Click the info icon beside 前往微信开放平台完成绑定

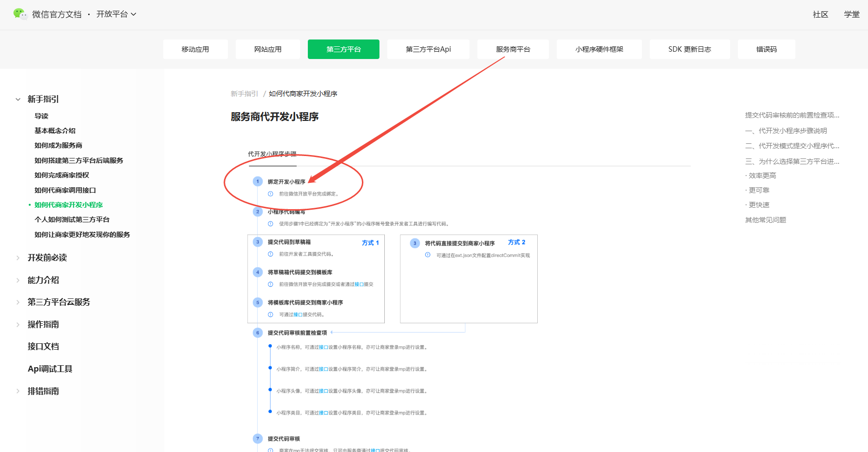click(x=270, y=194)
